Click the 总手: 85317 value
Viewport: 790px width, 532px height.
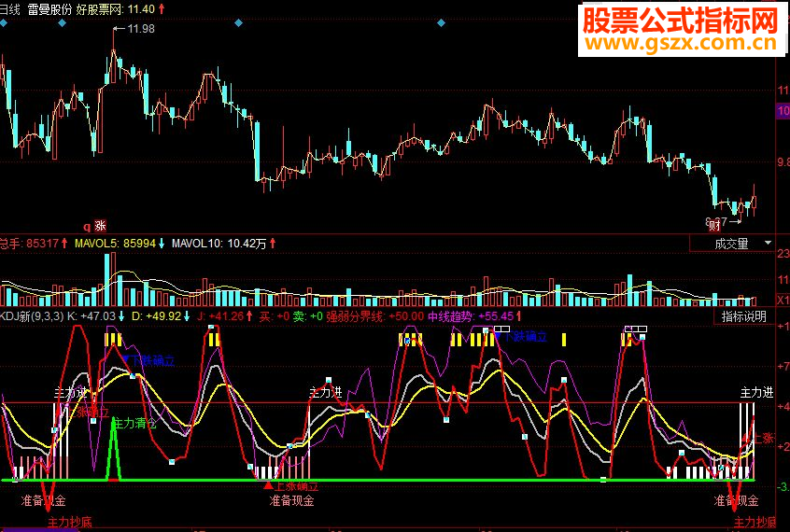click(x=29, y=244)
